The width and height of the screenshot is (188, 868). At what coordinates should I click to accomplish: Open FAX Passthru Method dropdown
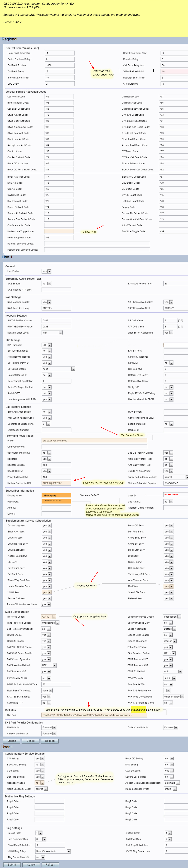pyautogui.click(x=49, y=665)
